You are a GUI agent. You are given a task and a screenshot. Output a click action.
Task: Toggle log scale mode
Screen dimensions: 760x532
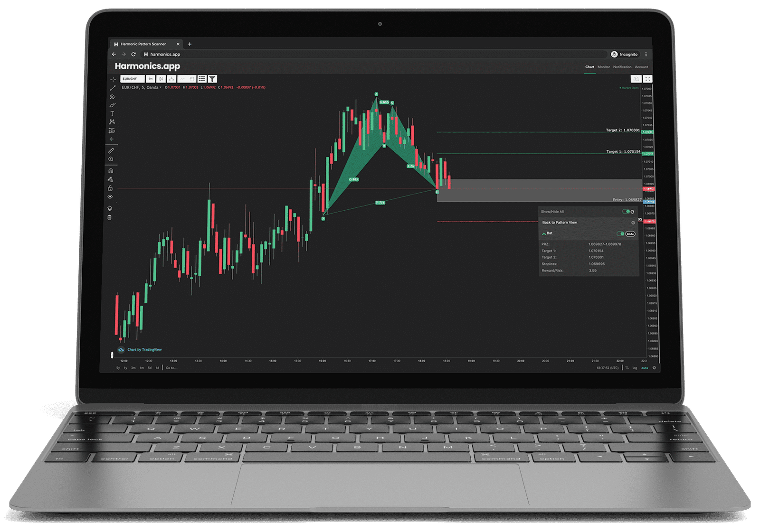(x=635, y=368)
